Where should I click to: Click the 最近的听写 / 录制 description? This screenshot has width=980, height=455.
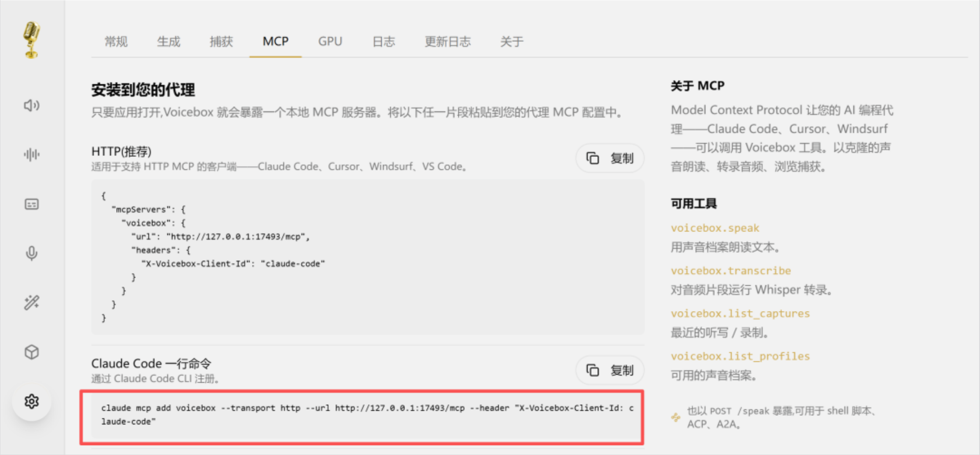point(720,333)
